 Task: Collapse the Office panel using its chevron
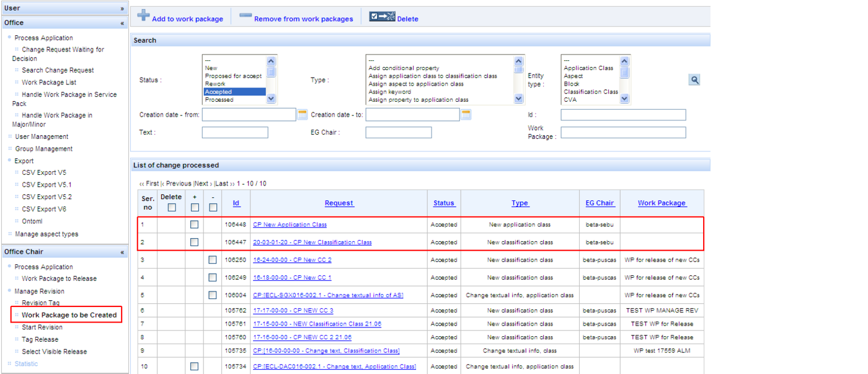point(122,23)
